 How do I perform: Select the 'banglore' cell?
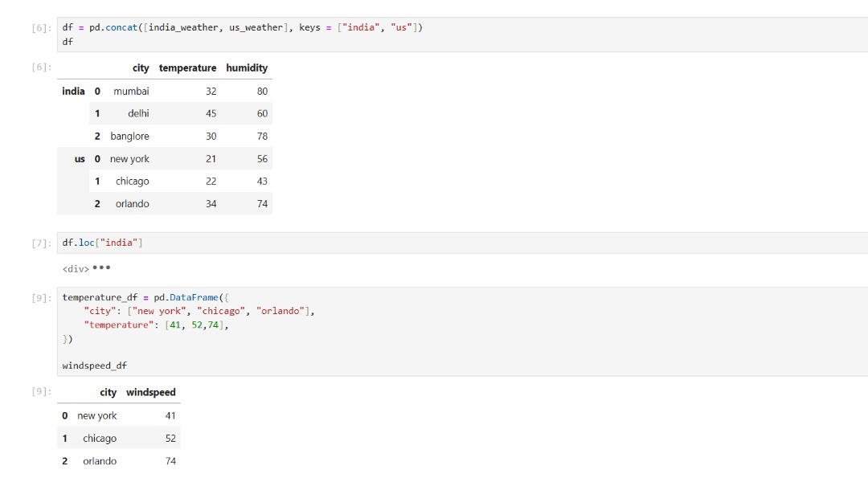point(129,137)
